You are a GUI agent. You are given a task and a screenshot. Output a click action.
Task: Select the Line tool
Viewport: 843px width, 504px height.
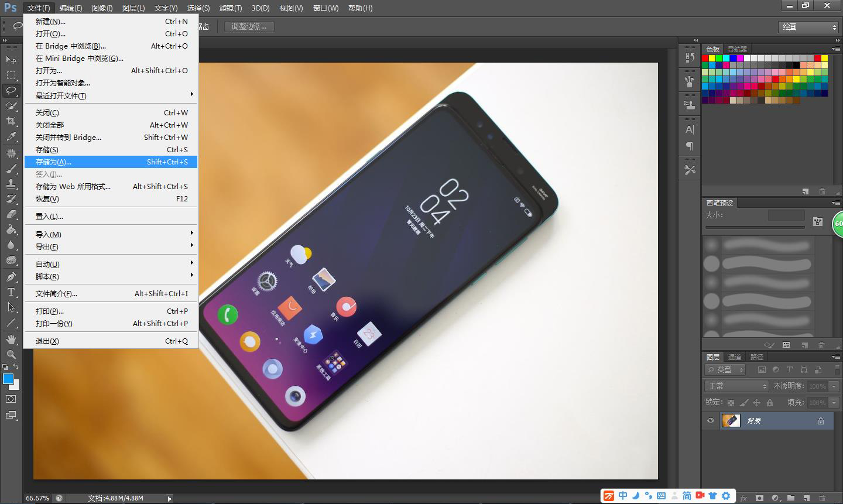(x=11, y=323)
